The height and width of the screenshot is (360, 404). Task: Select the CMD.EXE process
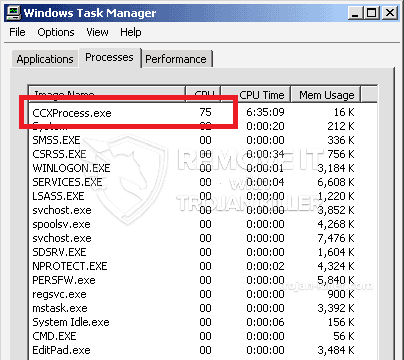coord(54,336)
